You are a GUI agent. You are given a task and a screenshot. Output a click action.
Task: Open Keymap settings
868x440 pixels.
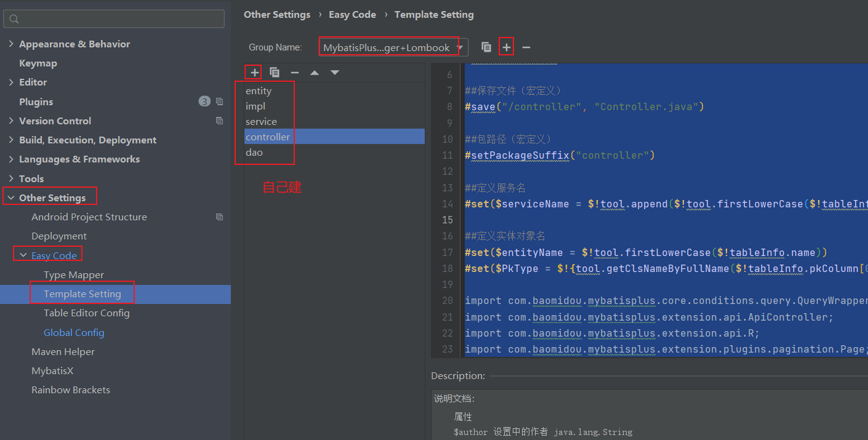(x=38, y=63)
